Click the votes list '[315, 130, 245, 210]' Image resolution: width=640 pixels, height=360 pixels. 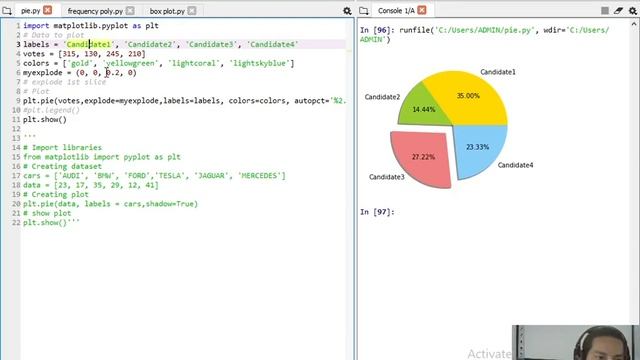102,54
